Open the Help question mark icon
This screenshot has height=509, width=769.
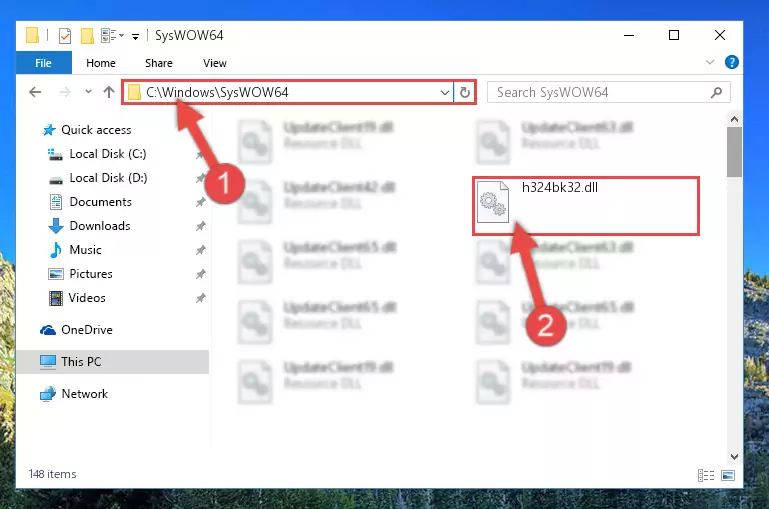tap(731, 62)
